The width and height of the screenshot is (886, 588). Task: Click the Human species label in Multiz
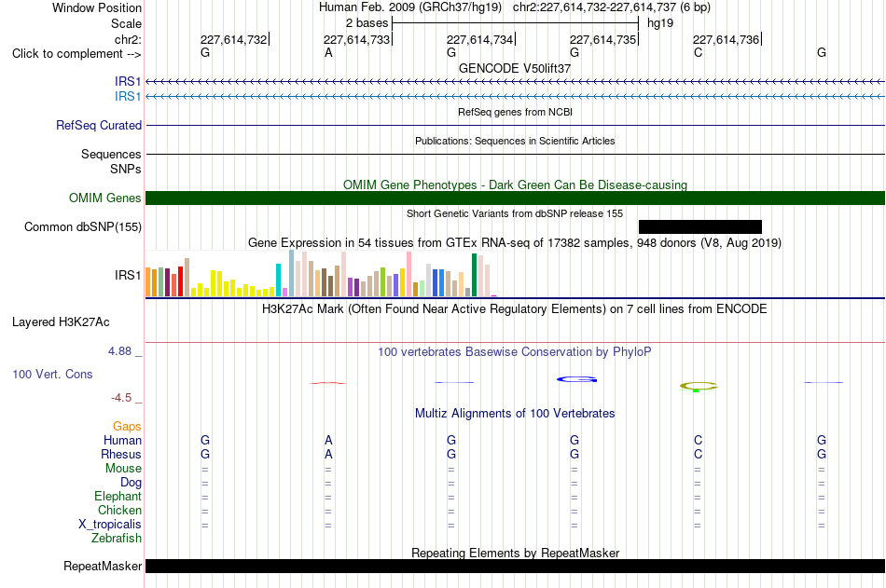[x=122, y=441]
